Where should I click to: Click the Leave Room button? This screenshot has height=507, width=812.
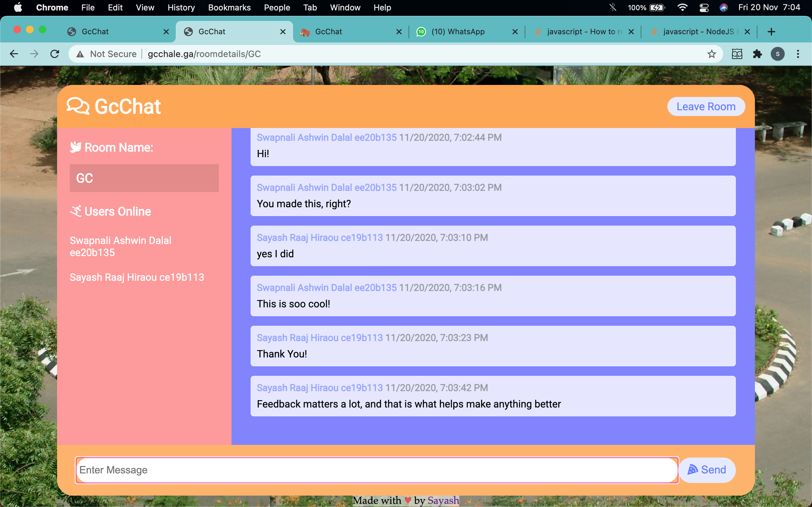point(706,107)
